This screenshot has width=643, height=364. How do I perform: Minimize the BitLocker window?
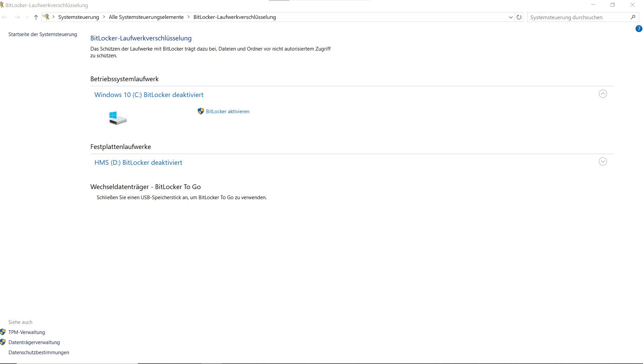tap(593, 5)
